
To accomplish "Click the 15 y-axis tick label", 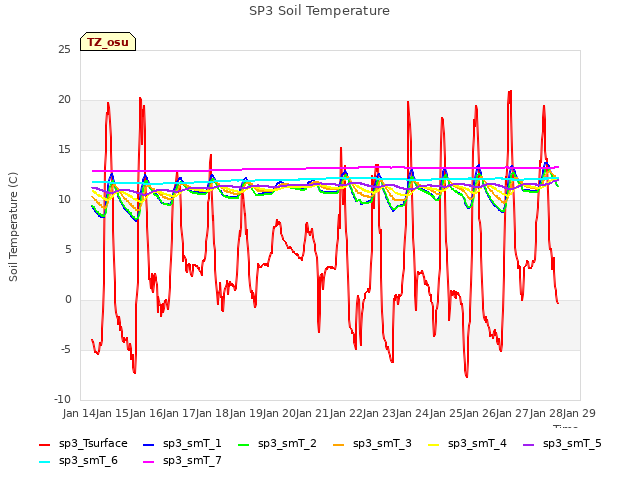I will [x=64, y=150].
